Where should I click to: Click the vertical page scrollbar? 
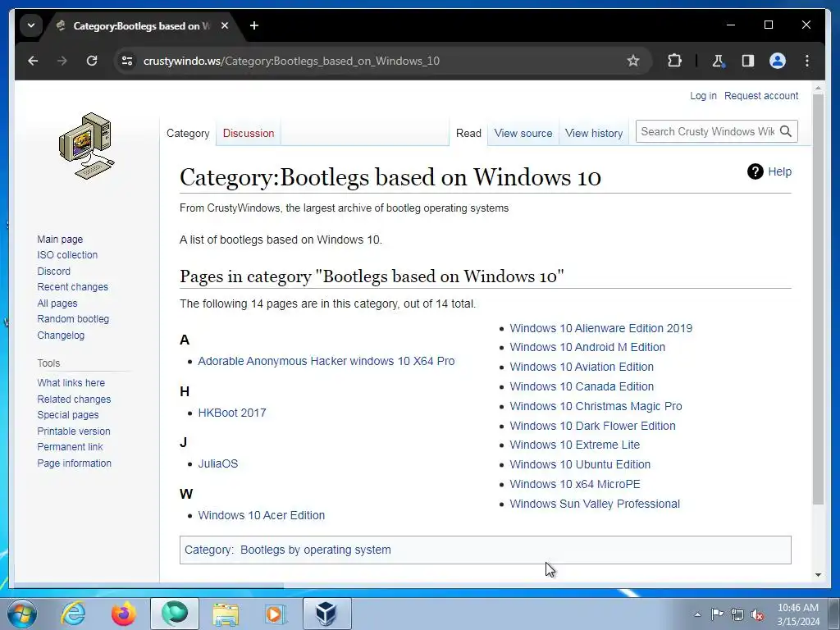pos(818,299)
